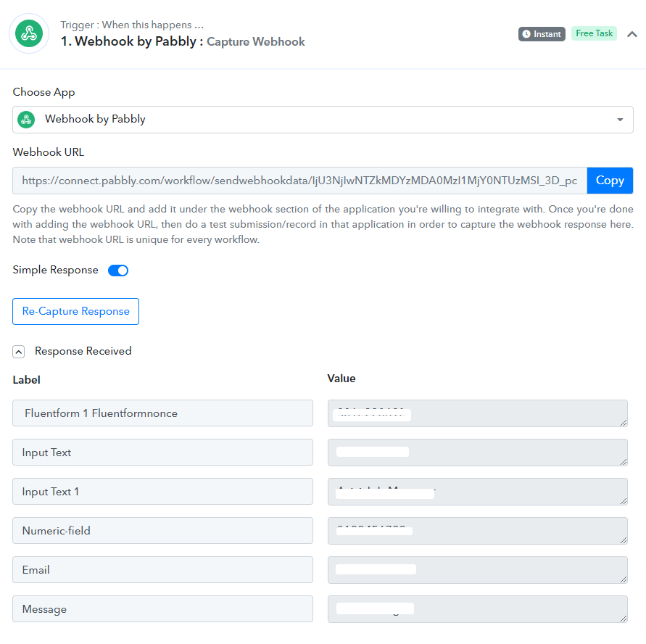The image size is (646, 644).
Task: Click the Email value box
Action: [x=478, y=570]
